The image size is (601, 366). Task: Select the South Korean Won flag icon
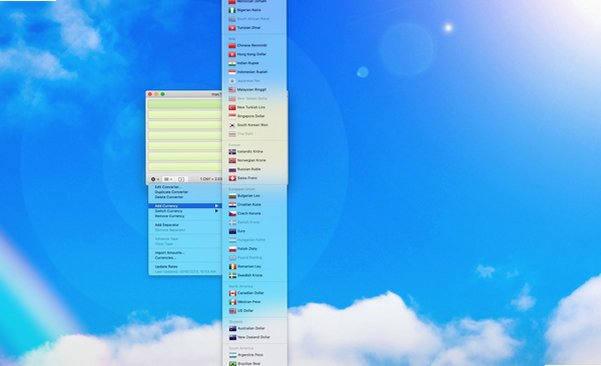tap(232, 125)
